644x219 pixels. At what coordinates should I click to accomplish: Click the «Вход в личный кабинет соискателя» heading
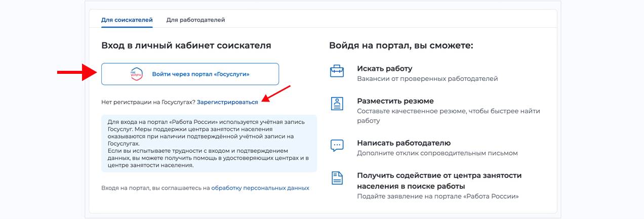click(186, 46)
